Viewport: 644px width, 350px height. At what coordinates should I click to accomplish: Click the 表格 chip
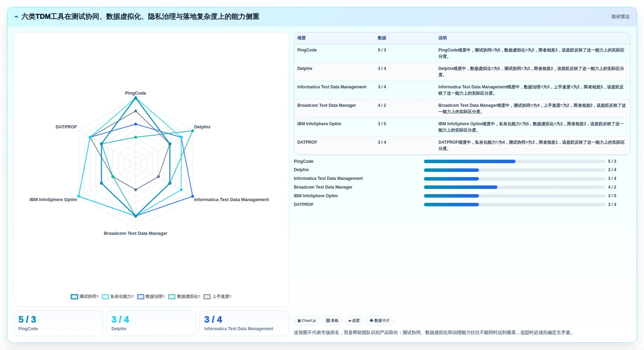[332, 321]
